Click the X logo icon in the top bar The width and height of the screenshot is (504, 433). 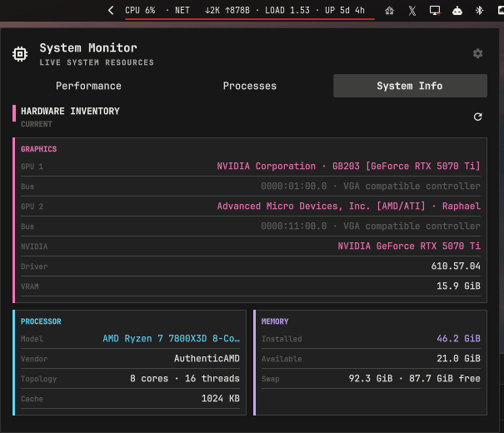point(412,11)
